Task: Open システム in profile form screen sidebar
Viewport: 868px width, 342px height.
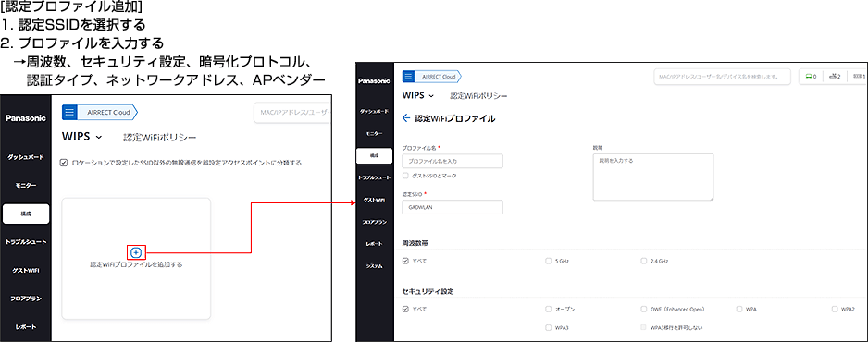Action: point(374,266)
